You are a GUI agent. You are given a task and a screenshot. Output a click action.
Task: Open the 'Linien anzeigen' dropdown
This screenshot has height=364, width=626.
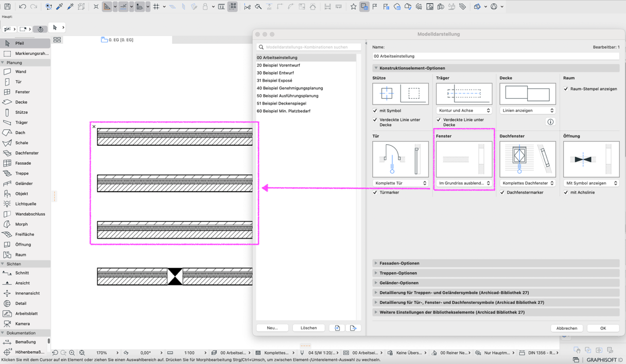(528, 111)
